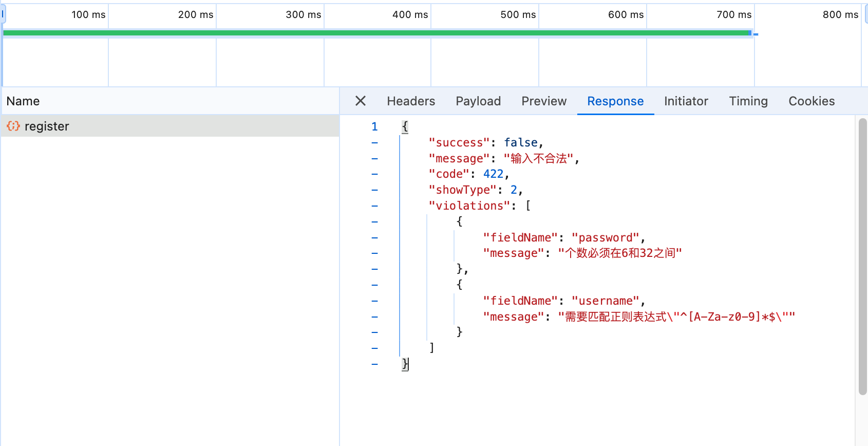Click line number 1 in the gutter
This screenshot has width=868, height=446.
(x=374, y=126)
